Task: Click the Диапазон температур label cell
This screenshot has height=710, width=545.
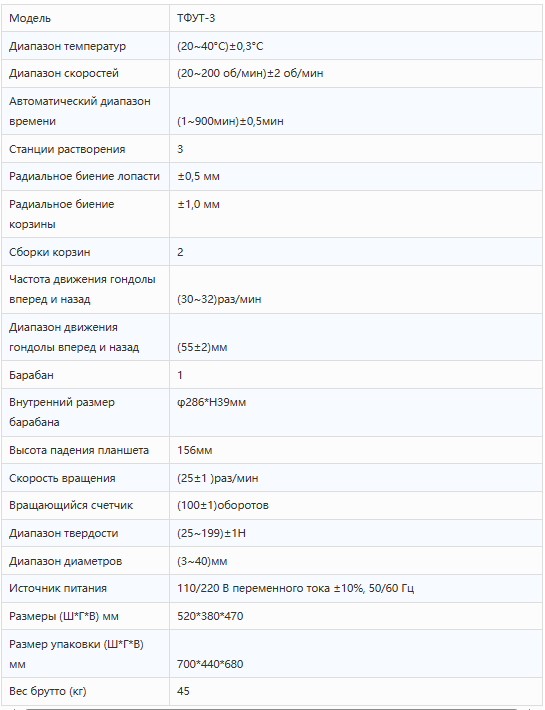Action: click(85, 46)
